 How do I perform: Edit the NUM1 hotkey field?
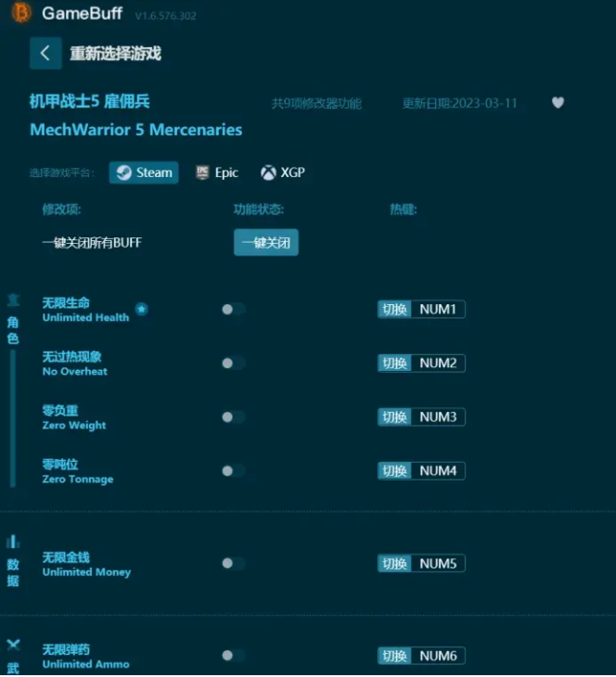coord(438,310)
